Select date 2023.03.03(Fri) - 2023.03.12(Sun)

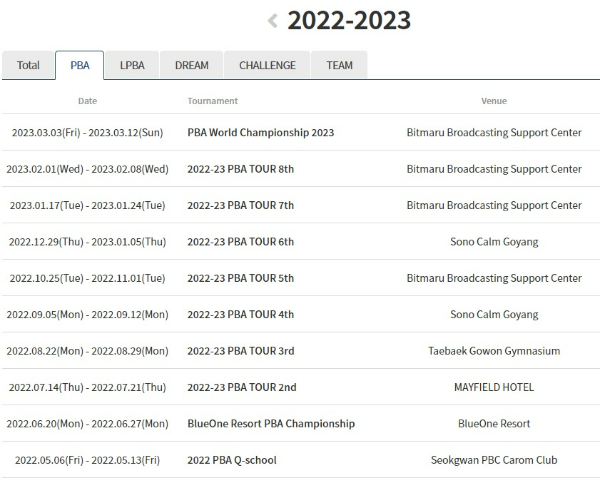(87, 133)
